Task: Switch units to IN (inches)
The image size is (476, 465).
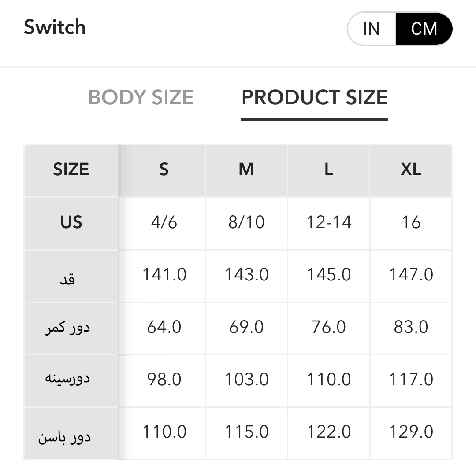Action: point(372,29)
